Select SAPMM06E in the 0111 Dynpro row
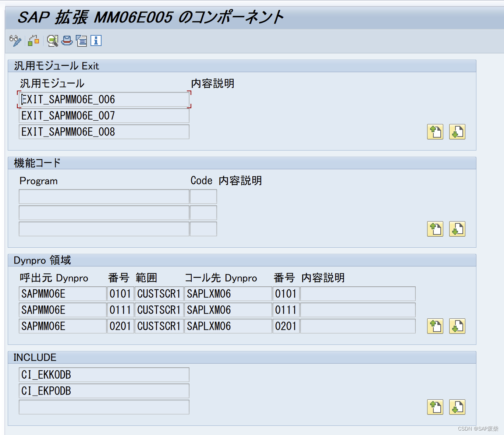This screenshot has width=504, height=435. 63,310
